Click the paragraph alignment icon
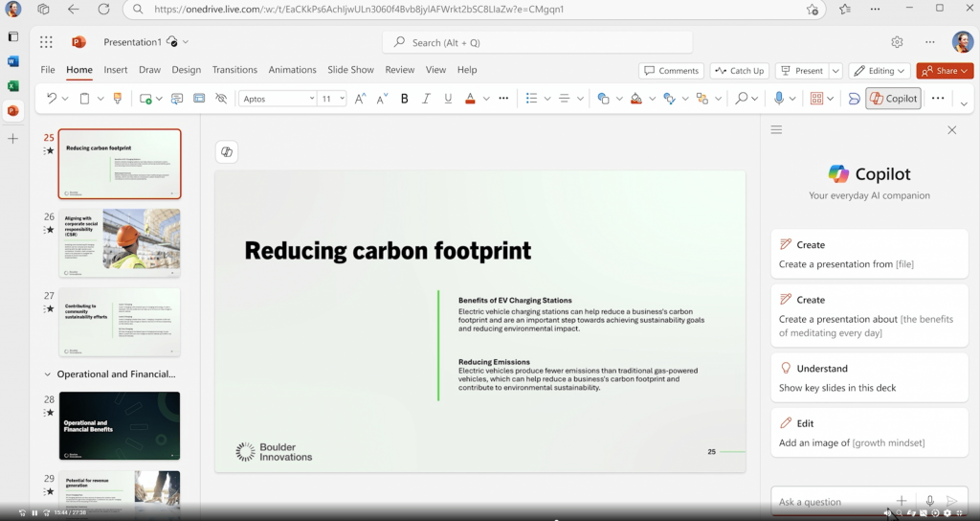 click(565, 99)
